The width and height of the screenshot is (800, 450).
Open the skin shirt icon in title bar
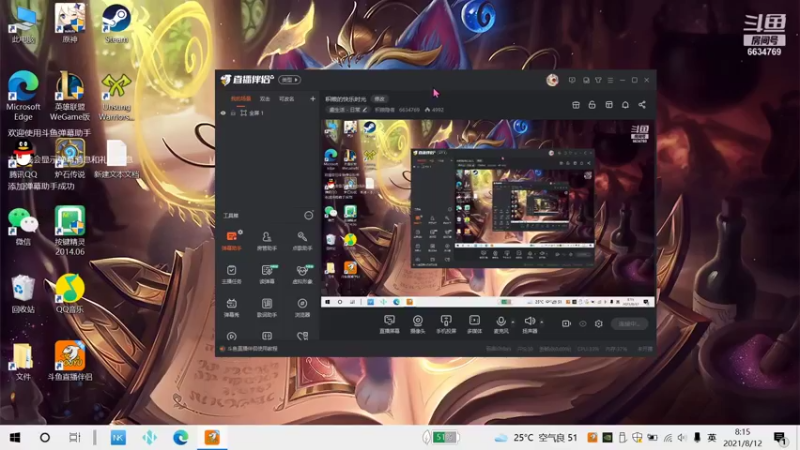[598, 80]
